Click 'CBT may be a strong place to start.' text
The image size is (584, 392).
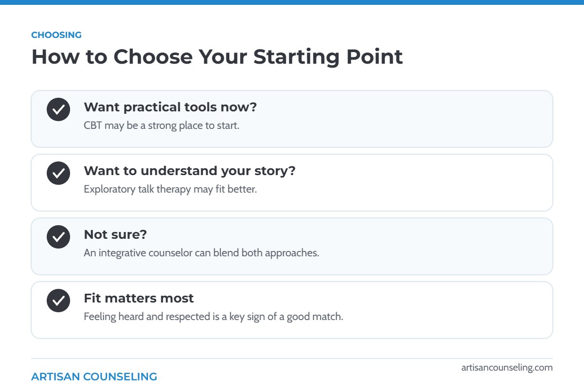point(162,125)
